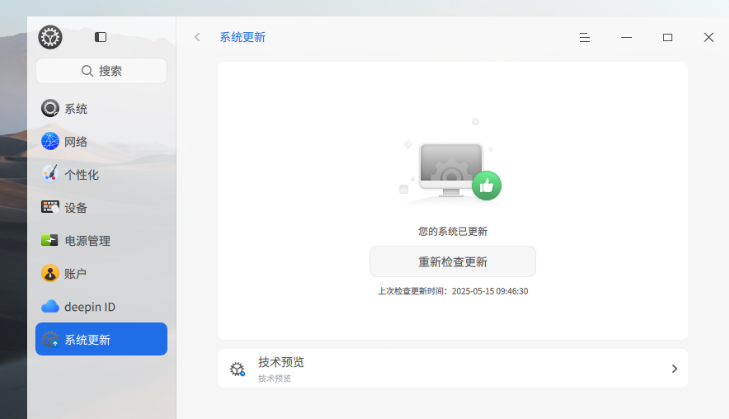Minimize the Control Center window

[626, 37]
